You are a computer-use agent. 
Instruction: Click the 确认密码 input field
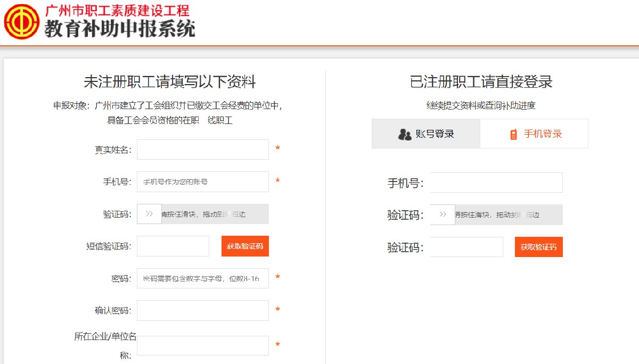pyautogui.click(x=202, y=310)
